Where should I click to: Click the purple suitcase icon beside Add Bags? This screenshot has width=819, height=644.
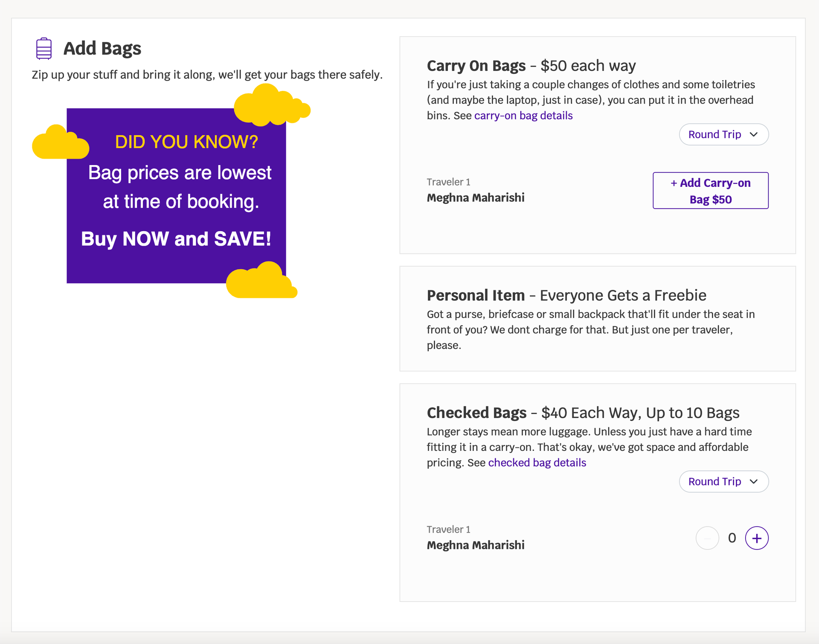43,48
